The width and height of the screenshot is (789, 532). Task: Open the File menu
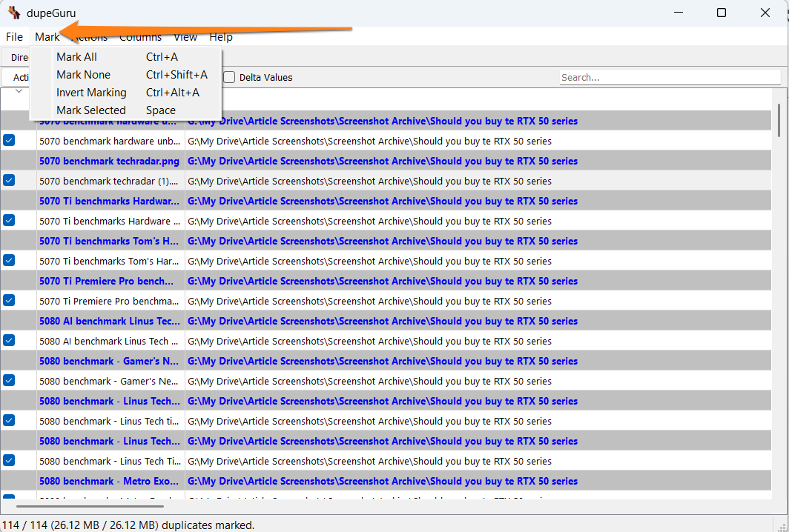point(14,37)
